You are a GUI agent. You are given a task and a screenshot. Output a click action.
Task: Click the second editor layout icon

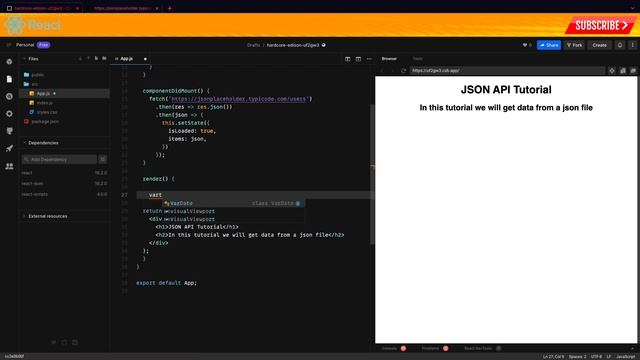tap(358, 59)
